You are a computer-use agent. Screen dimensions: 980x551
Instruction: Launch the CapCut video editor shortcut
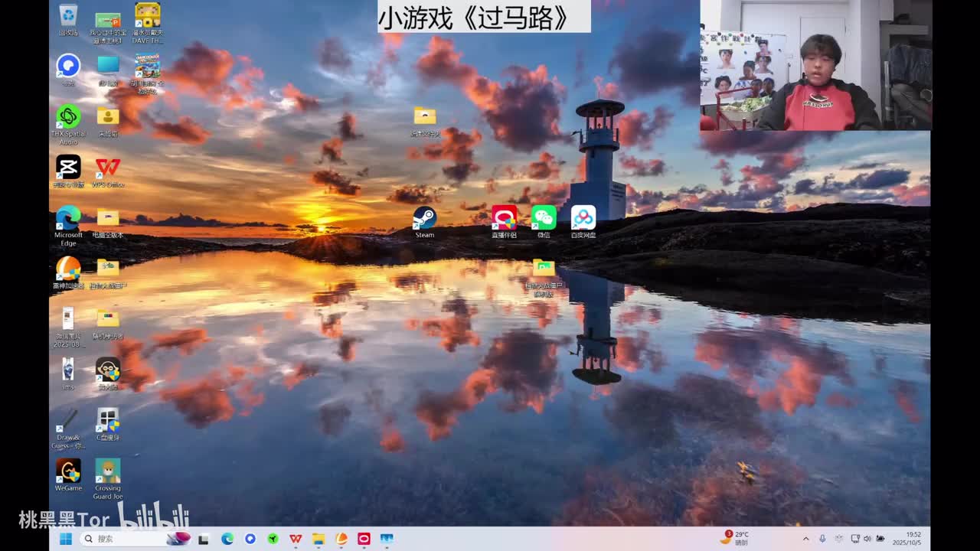click(x=68, y=171)
